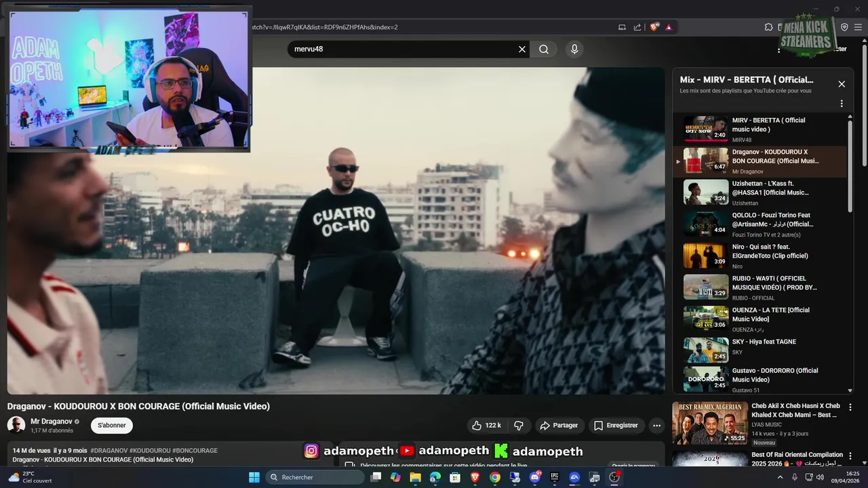Viewport: 868px width, 488px height.
Task: Open more actions ellipsis beside Enregistrer
Action: (656, 426)
